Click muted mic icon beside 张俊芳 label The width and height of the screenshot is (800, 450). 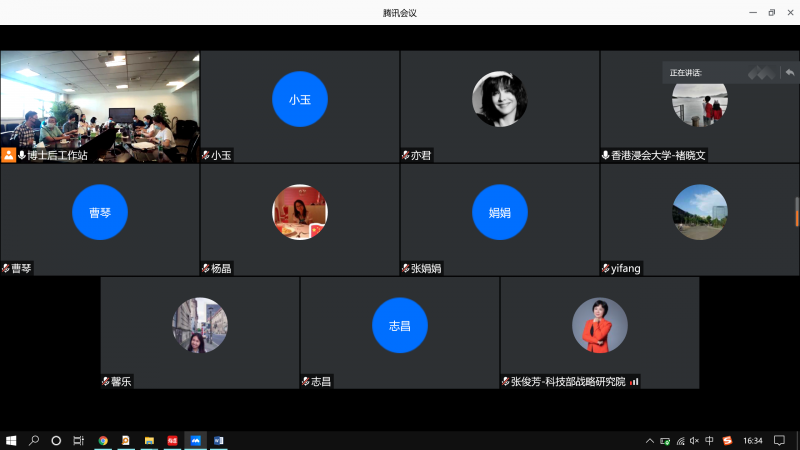(506, 382)
